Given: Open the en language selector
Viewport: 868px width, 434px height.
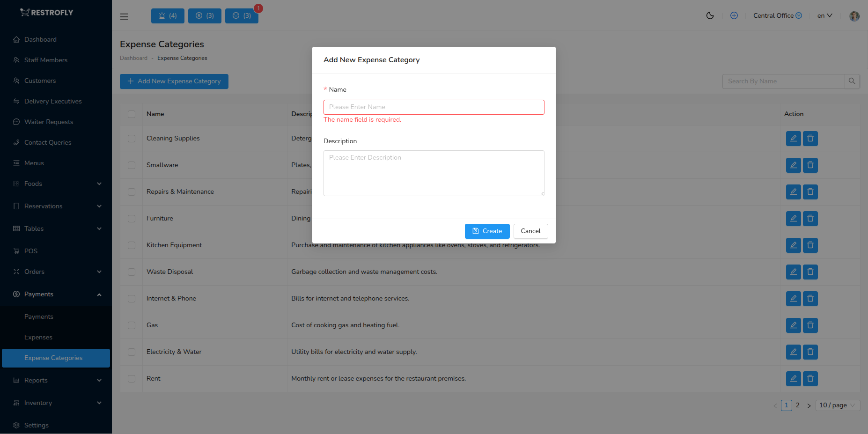Looking at the screenshot, I should click(x=824, y=15).
